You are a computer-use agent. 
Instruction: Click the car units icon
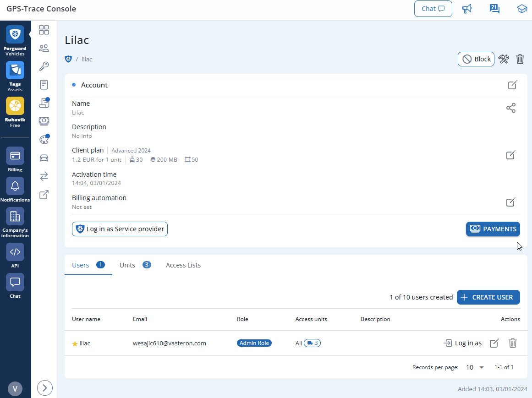44,158
